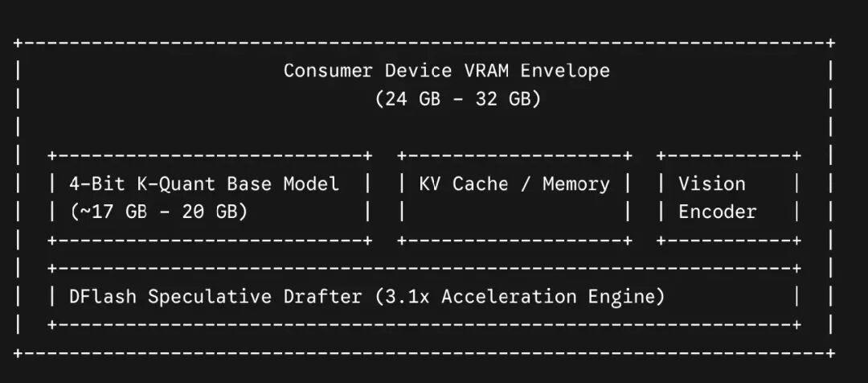868x383 pixels.
Task: Click the empty area inside KV Cache box
Action: point(514,212)
